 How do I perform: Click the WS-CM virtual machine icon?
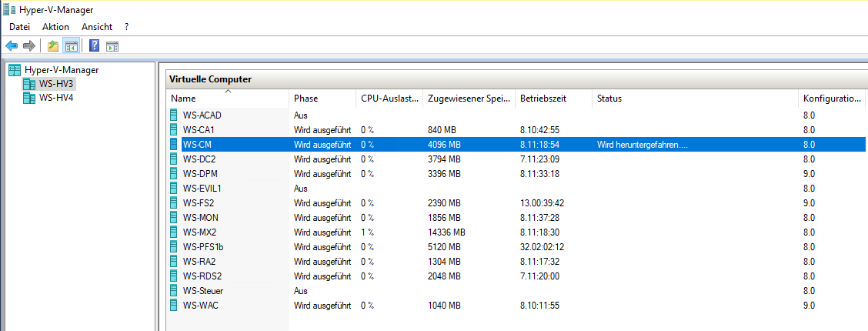(x=175, y=145)
